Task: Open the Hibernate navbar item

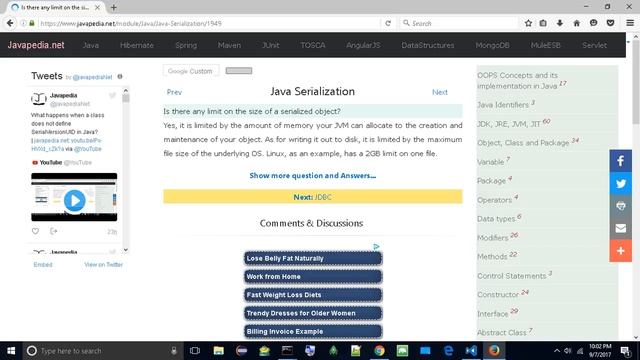Action: coord(137,45)
